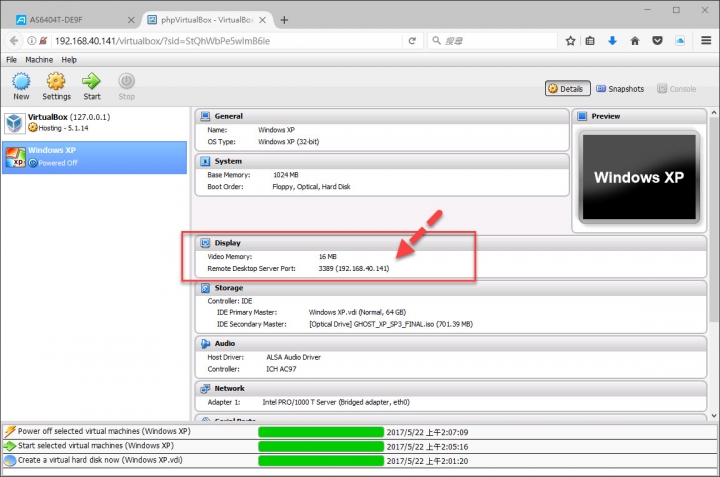Go to the browser home page
The height and width of the screenshot is (477, 720).
[x=635, y=41]
